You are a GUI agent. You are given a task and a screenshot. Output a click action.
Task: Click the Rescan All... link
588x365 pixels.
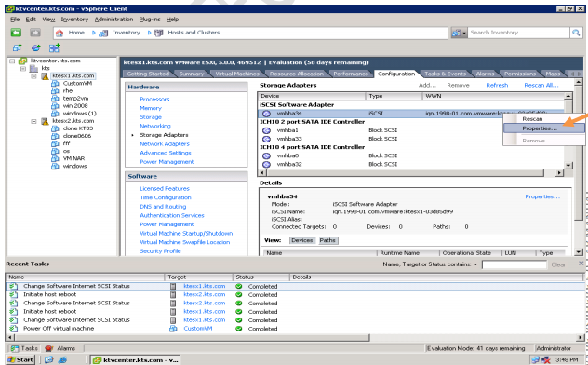point(541,85)
